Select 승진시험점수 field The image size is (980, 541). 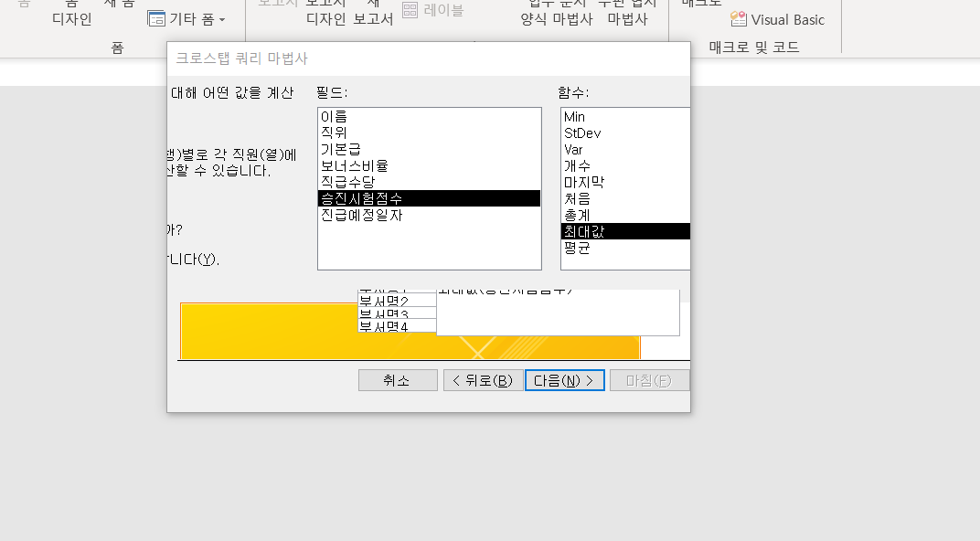(360, 198)
